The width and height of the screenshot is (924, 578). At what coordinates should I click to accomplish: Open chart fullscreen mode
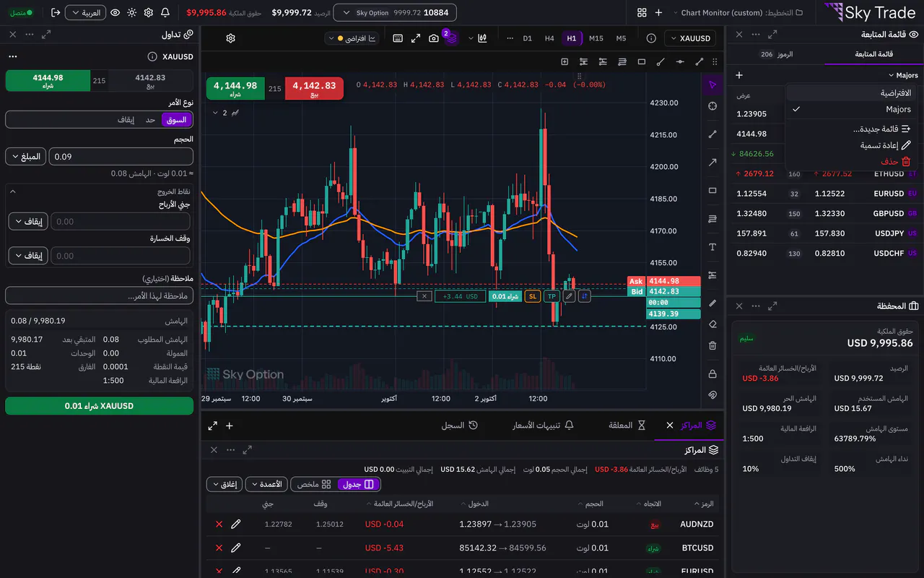416,38
